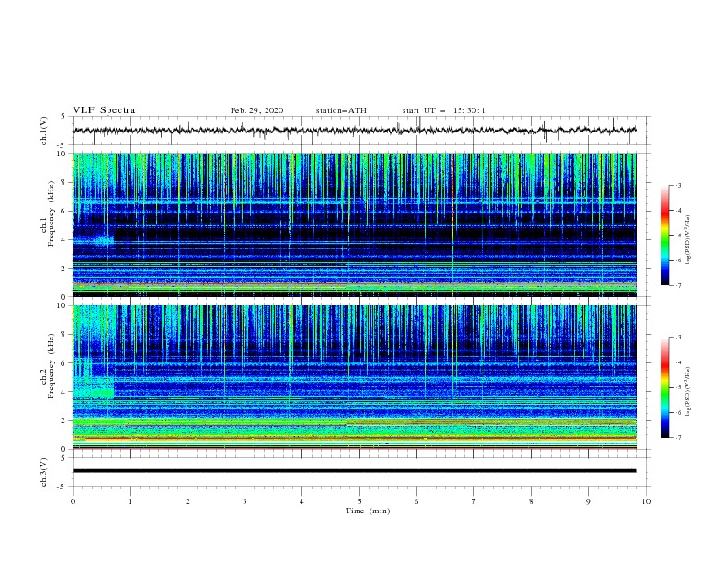
Task: Click the lower colorbar next to ch.2 spectrogram
Action: coord(665,387)
